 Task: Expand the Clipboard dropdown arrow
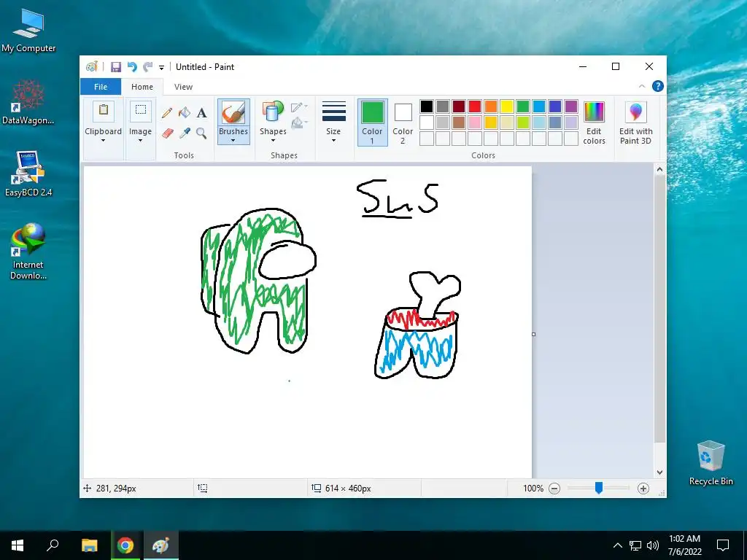click(103, 141)
